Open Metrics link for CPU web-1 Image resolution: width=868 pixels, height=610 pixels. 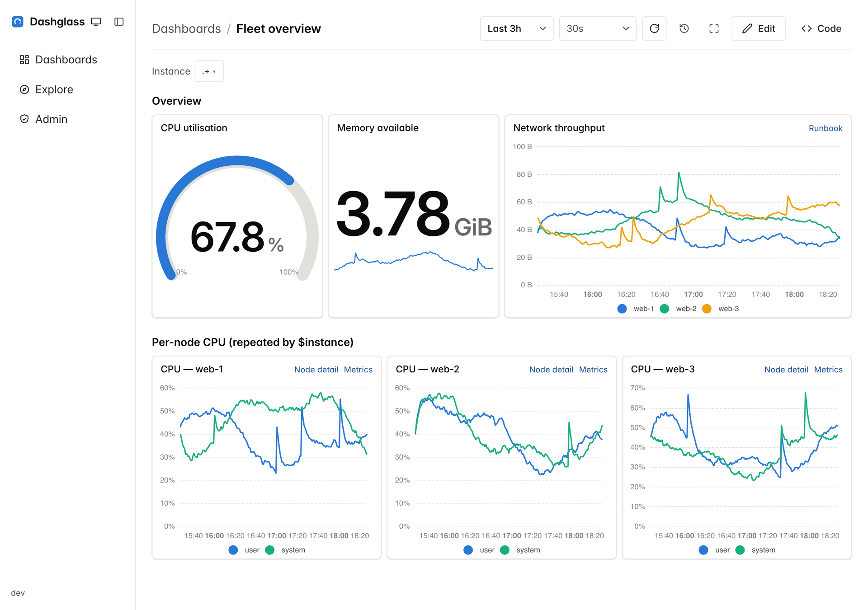coord(358,370)
